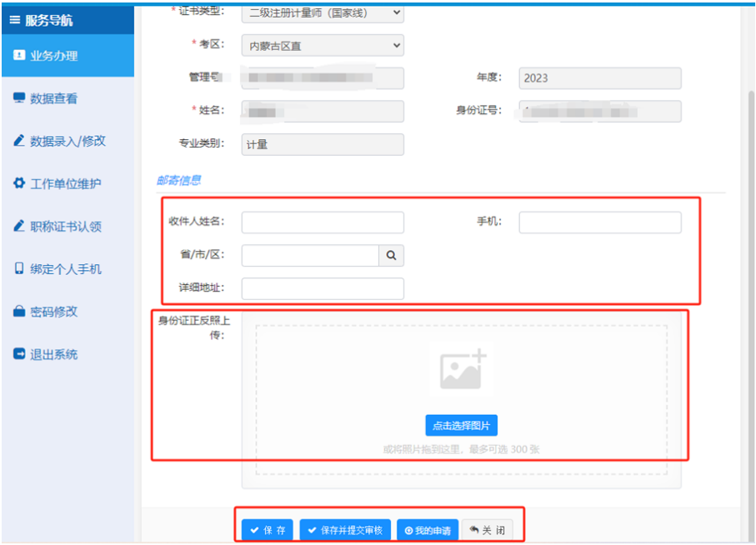Click the magnifier icon beside 省/市/区
Screen dimensions: 756x545
tap(391, 256)
